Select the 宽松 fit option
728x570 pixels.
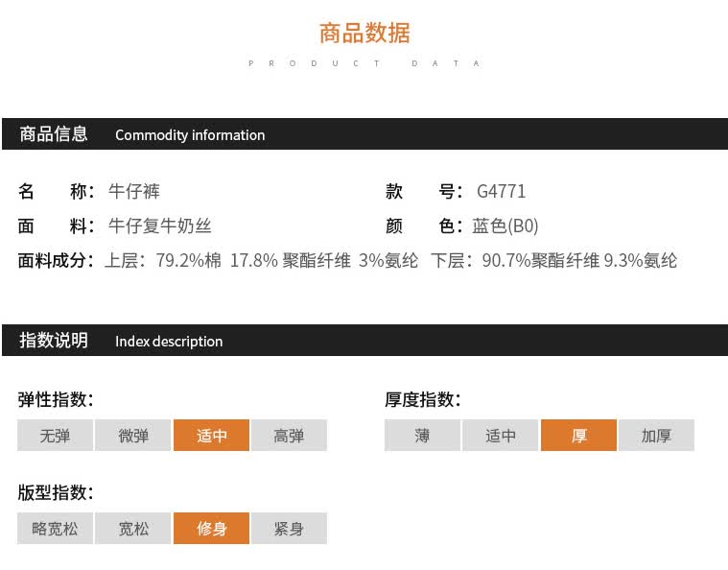[133, 528]
